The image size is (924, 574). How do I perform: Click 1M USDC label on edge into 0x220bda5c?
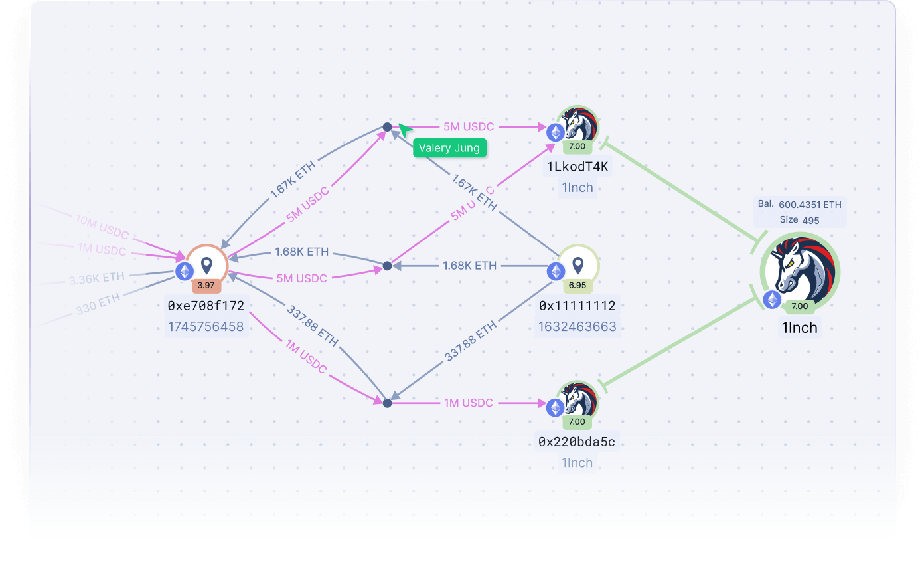pos(469,403)
